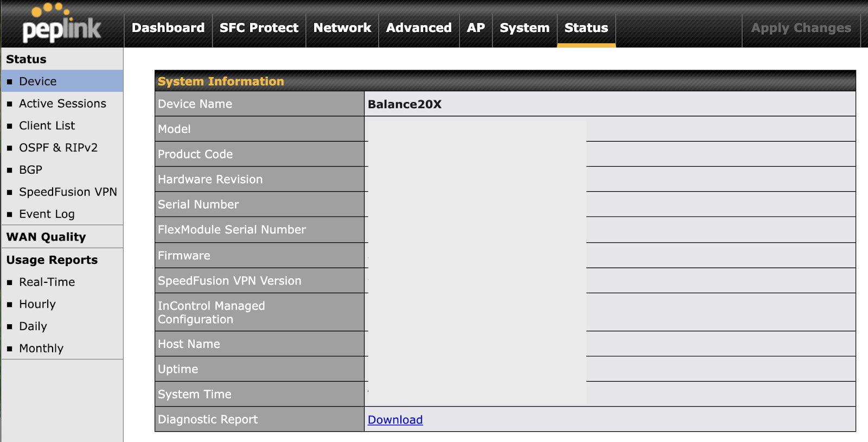Click the Diagnostic Report label
The width and height of the screenshot is (868, 442).
pos(208,419)
